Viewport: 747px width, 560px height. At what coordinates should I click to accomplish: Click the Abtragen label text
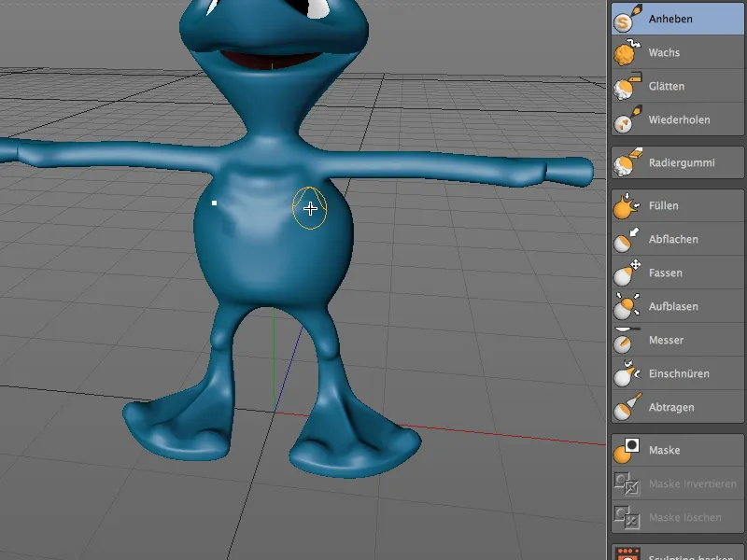click(671, 407)
